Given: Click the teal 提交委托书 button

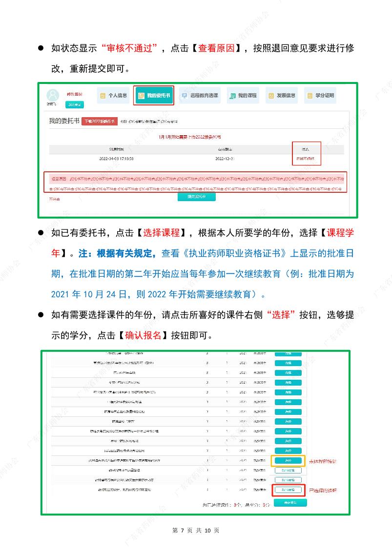Looking at the screenshot, I should (197, 197).
